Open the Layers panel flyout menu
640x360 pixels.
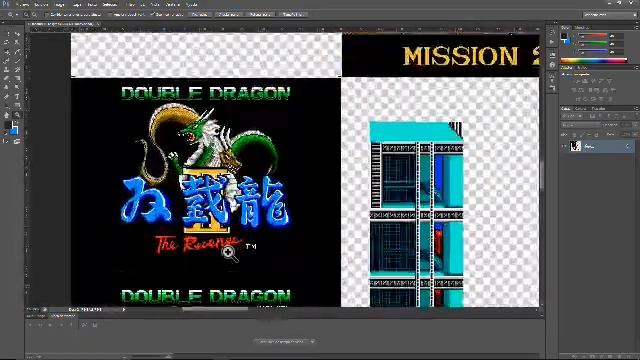pyautogui.click(x=636, y=109)
